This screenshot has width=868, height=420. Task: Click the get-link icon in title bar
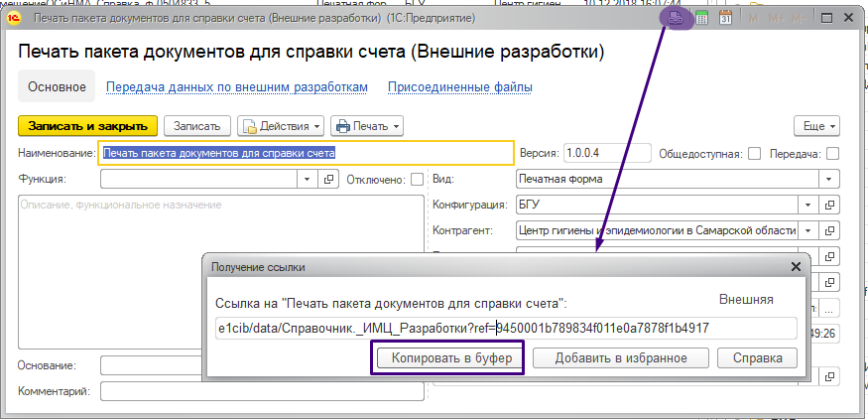click(678, 17)
